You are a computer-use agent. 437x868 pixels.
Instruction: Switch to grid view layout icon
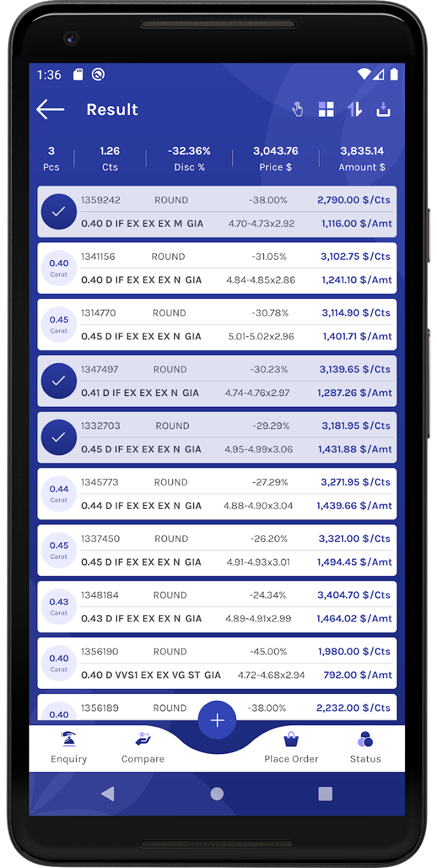(326, 109)
